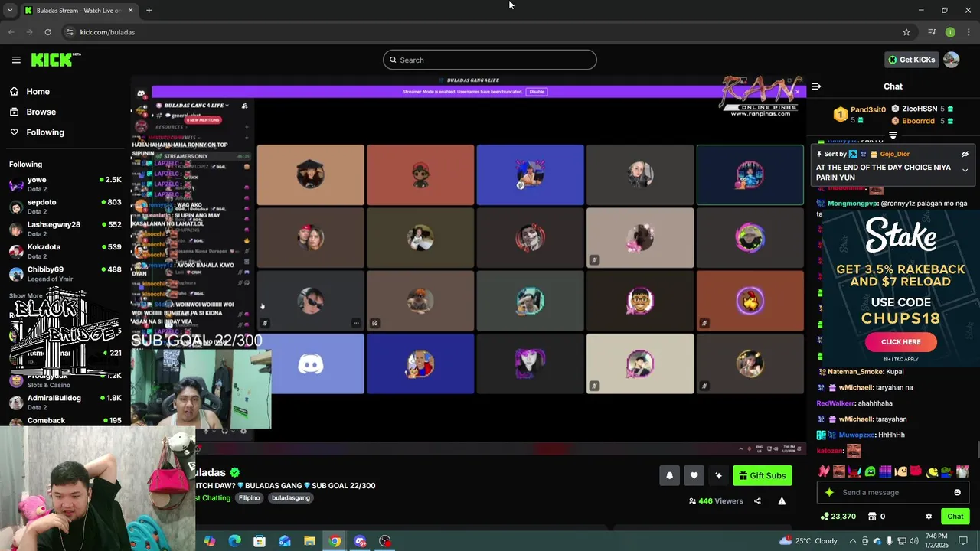Hide the pinned chat message
This screenshot has height=551, width=980.
click(x=965, y=154)
